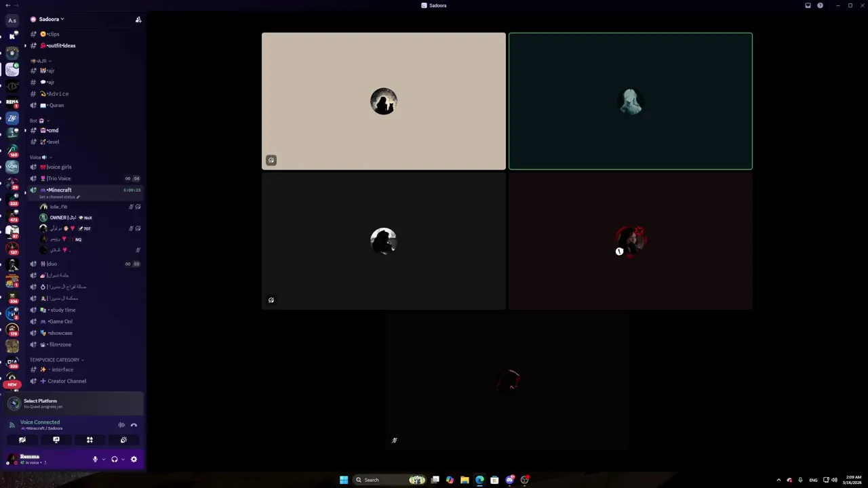Select the green-outlined speaking participant tile
This screenshot has height=488, width=868.
pos(631,101)
